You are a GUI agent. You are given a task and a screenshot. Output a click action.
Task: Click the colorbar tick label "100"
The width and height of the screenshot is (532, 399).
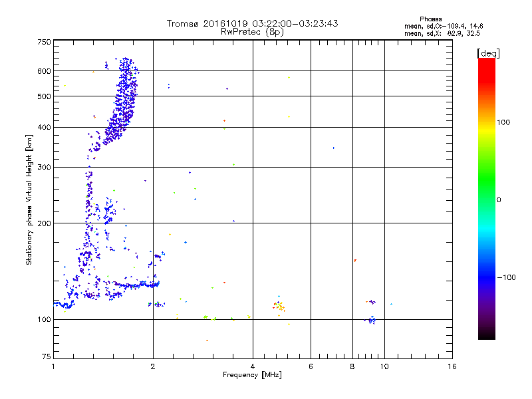click(x=503, y=122)
